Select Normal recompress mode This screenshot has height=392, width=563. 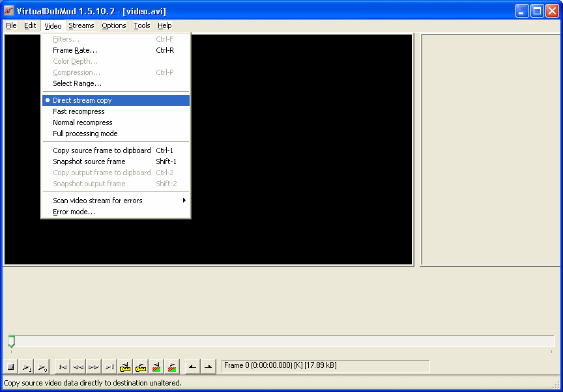pyautogui.click(x=116, y=122)
